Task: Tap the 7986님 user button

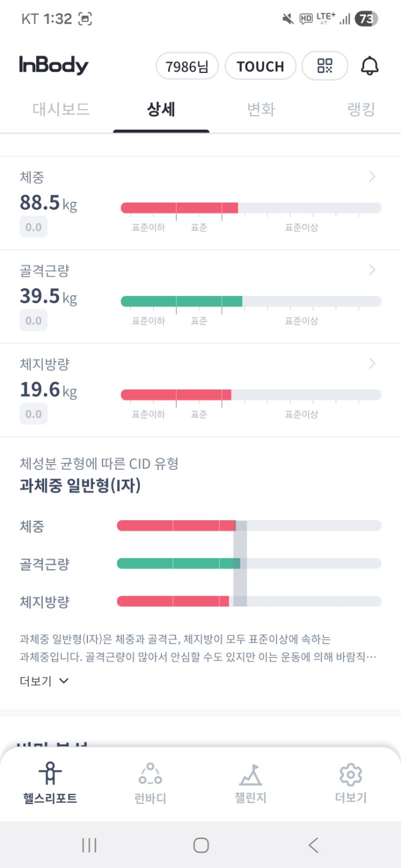Action: [x=187, y=66]
